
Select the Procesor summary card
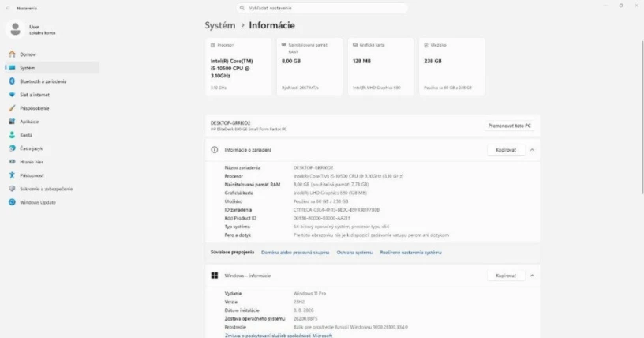pyautogui.click(x=238, y=66)
